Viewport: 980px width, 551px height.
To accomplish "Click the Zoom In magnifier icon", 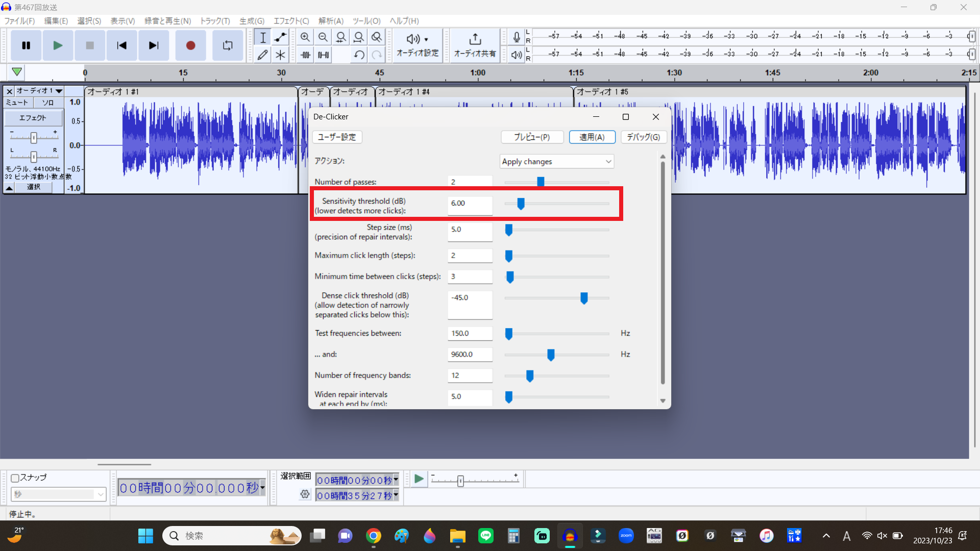I will click(305, 37).
